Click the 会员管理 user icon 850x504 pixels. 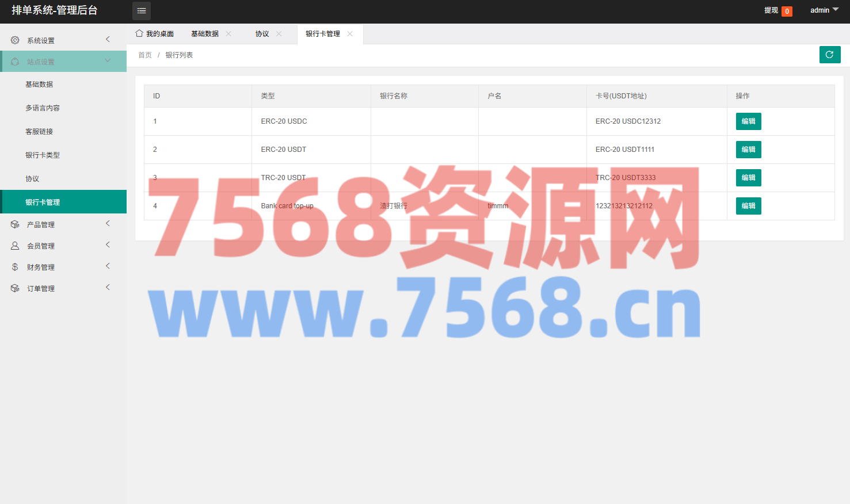(x=15, y=246)
